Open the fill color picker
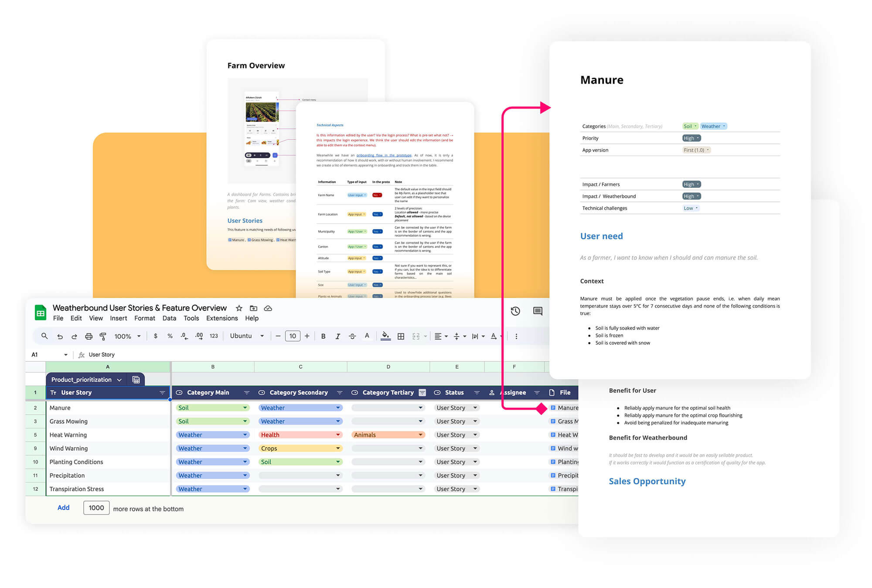Image resolution: width=872 pixels, height=588 pixels. 386,336
